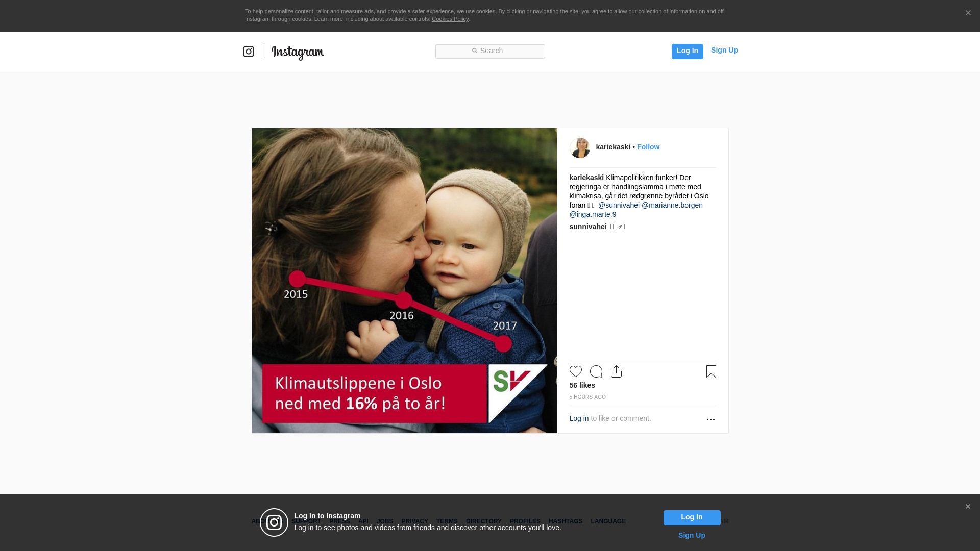This screenshot has width=980, height=551.
Task: Click the share post icon
Action: (x=616, y=371)
